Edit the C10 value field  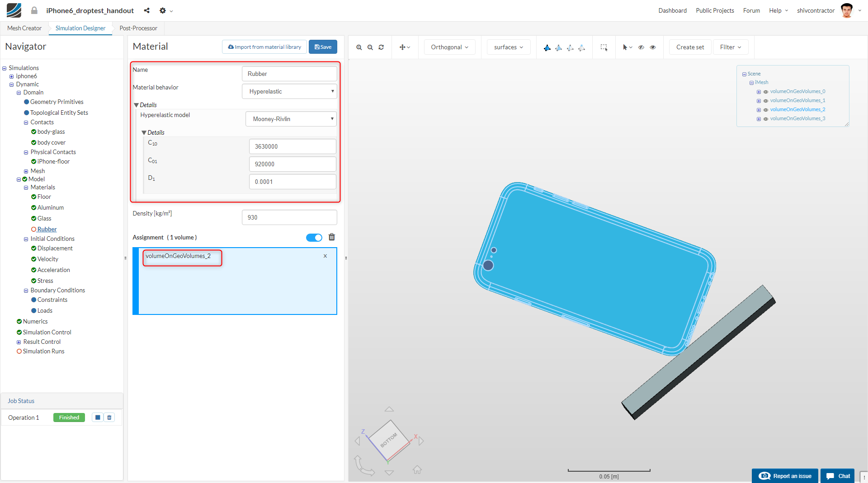coord(292,146)
